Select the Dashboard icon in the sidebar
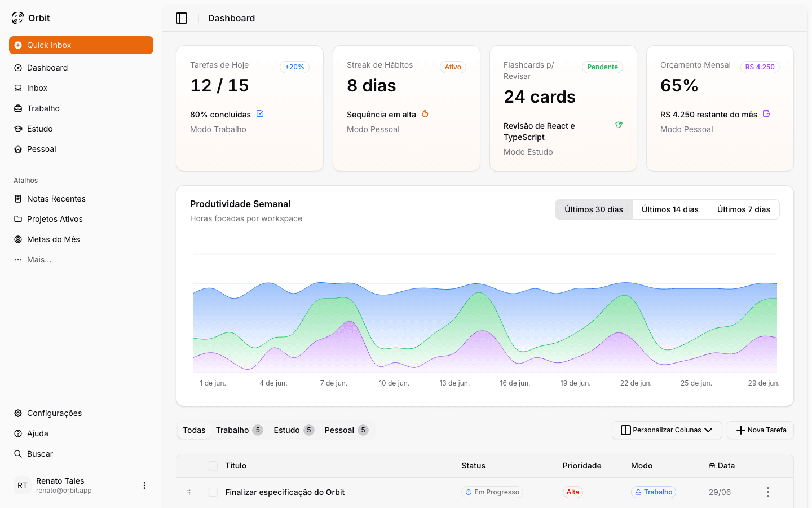Screen dimensions: 812x508 pyautogui.click(x=19, y=68)
